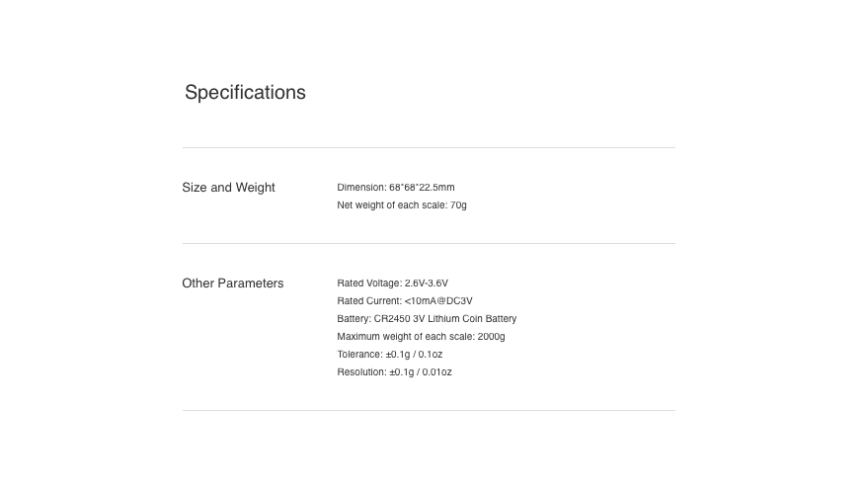Select the Other Parameters section label

[232, 284]
